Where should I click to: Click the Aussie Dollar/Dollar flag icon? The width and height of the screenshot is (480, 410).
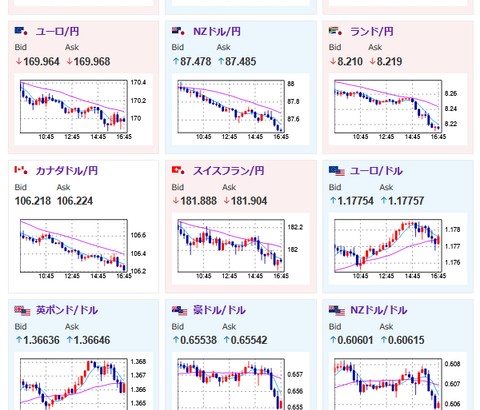click(179, 310)
